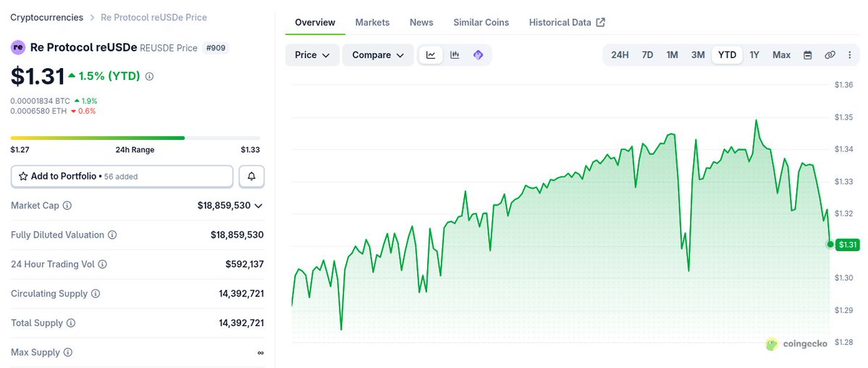Click the Re Protocol reUSDe Price breadcrumb text
This screenshot has height=368, width=868.
[154, 17]
